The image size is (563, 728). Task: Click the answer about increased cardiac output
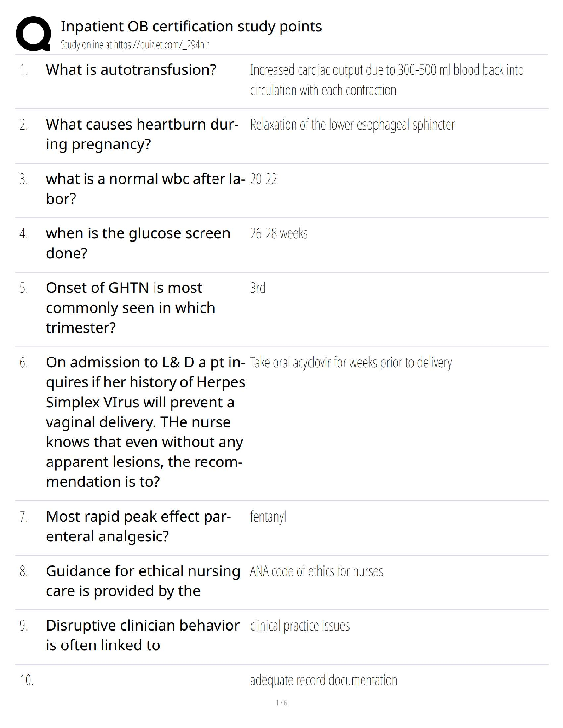[x=386, y=80]
